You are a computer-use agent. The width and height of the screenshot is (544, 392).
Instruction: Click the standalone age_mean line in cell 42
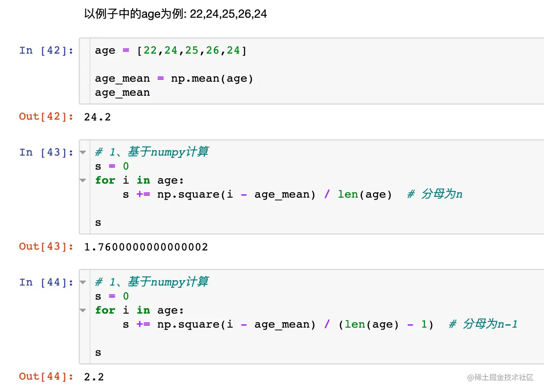(123, 93)
